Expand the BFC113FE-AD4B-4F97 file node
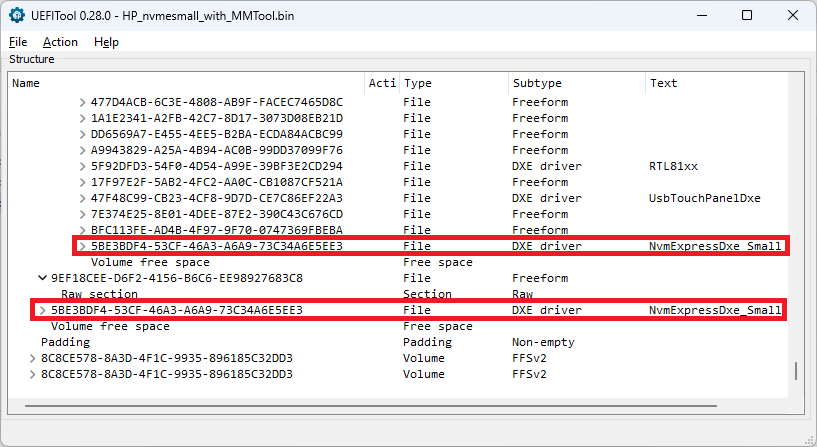 (x=83, y=230)
